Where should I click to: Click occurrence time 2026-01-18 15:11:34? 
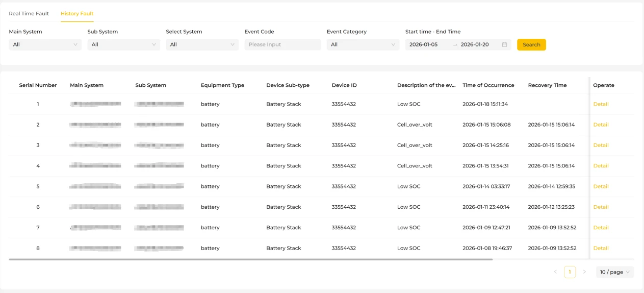485,104
